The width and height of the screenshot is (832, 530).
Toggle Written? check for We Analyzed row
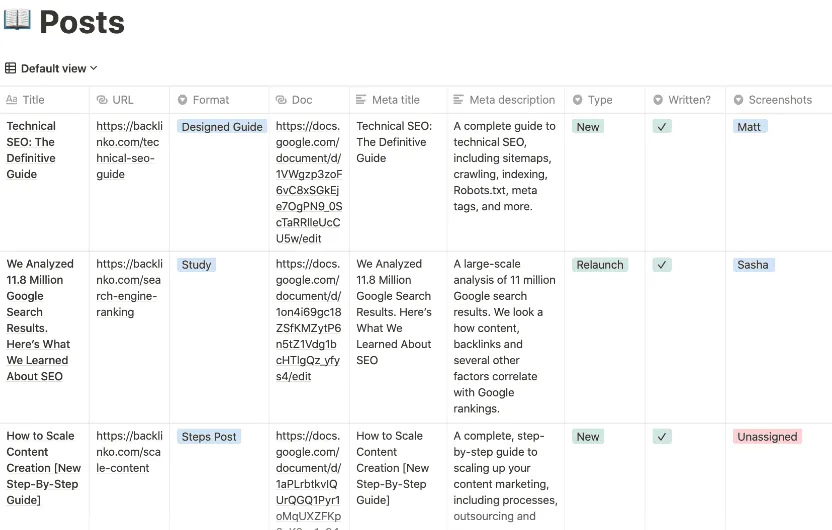point(662,265)
